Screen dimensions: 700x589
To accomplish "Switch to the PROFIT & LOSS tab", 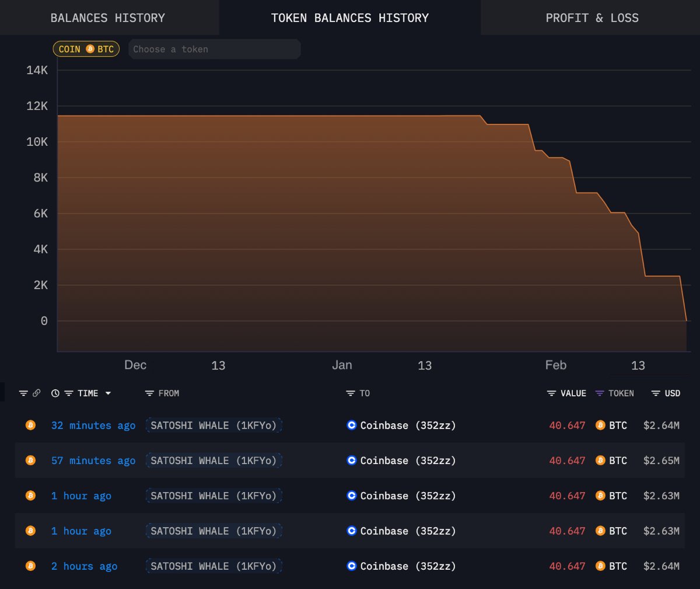I will [x=592, y=18].
